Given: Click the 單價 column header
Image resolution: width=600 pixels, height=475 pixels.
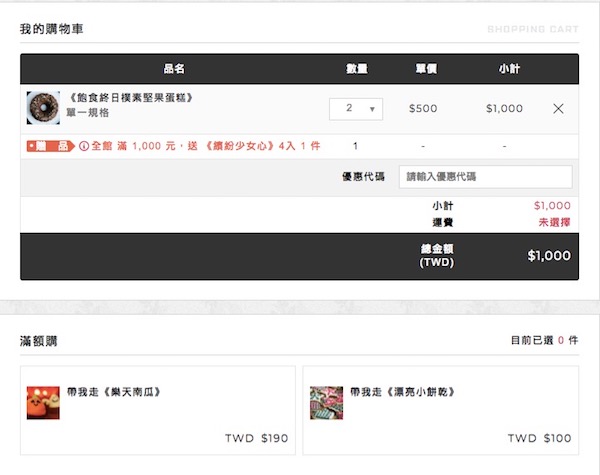Looking at the screenshot, I should coord(426,69).
